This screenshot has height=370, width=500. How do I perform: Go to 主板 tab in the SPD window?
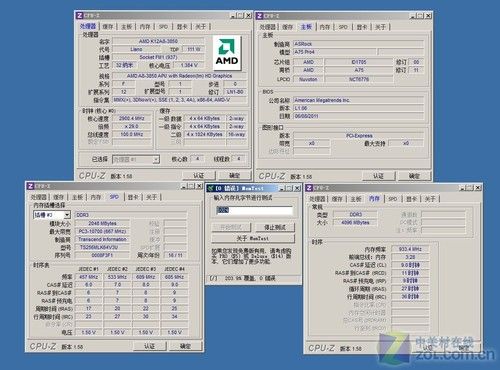pyautogui.click(x=77, y=197)
